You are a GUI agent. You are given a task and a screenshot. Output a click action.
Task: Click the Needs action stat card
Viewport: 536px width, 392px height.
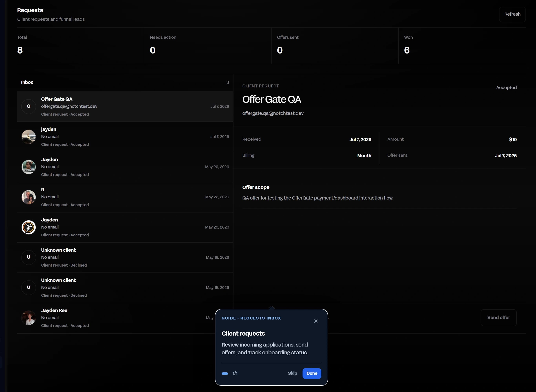(208, 46)
